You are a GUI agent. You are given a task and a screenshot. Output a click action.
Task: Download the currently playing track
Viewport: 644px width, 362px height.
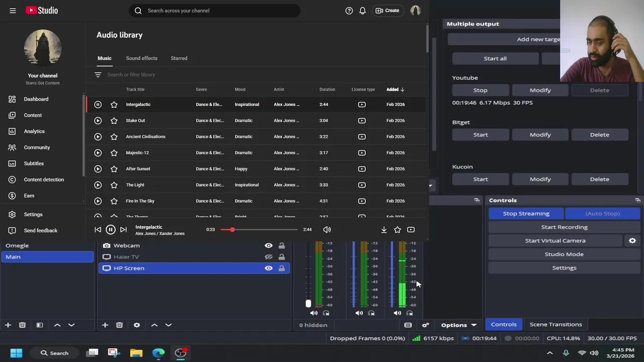point(384,230)
